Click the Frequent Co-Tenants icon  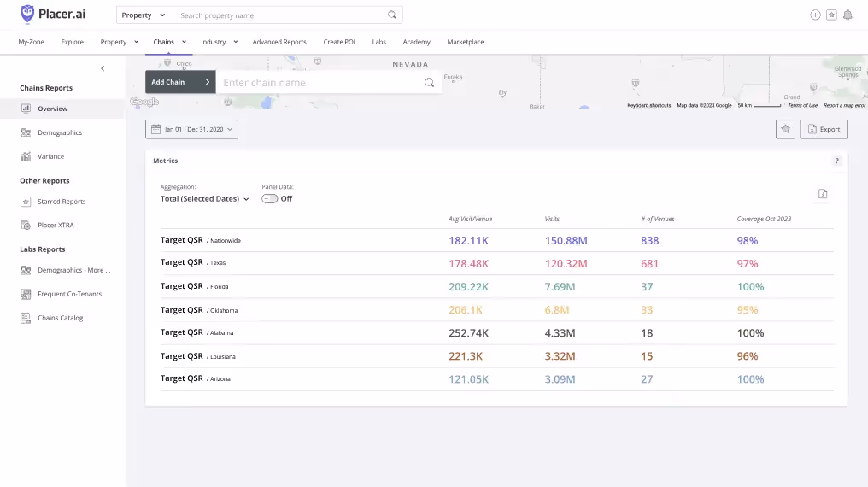(26, 294)
